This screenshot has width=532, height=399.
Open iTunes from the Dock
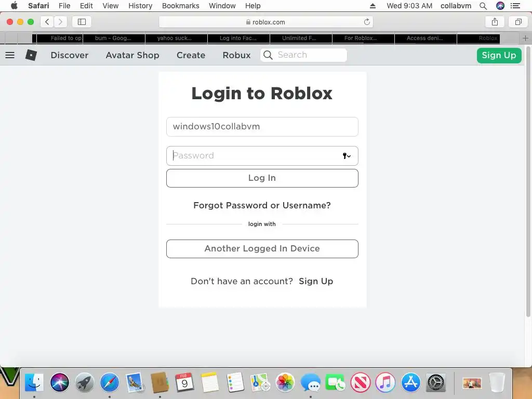click(x=385, y=382)
